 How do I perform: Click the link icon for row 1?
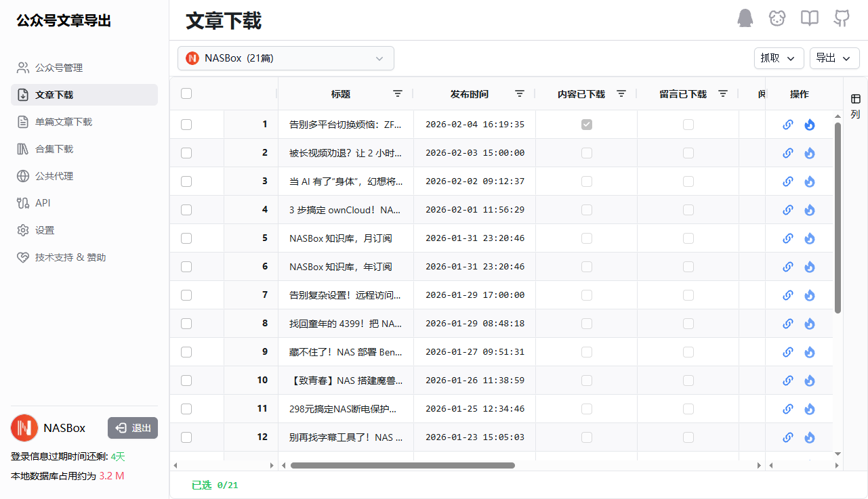[x=787, y=125]
